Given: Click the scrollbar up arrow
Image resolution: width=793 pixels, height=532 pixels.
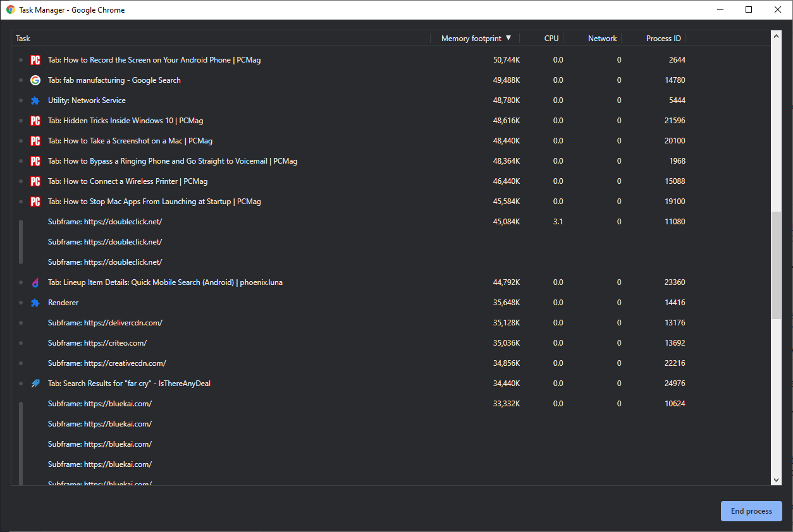Looking at the screenshot, I should (x=777, y=36).
